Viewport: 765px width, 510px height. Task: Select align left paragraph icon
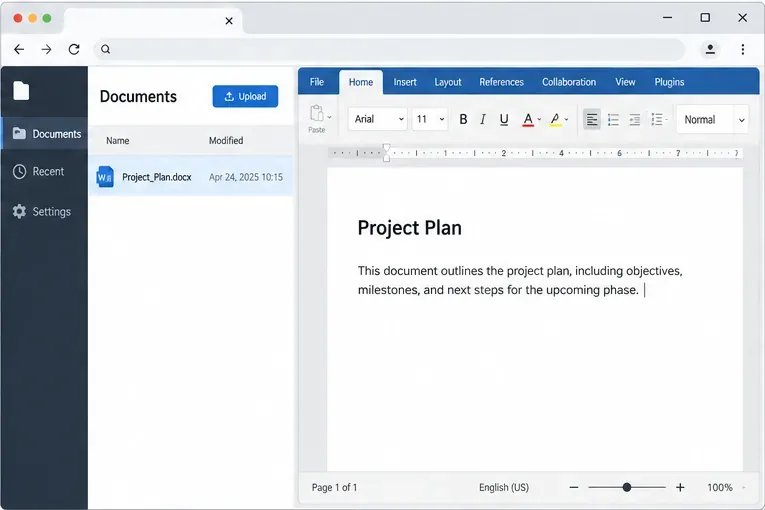click(592, 119)
